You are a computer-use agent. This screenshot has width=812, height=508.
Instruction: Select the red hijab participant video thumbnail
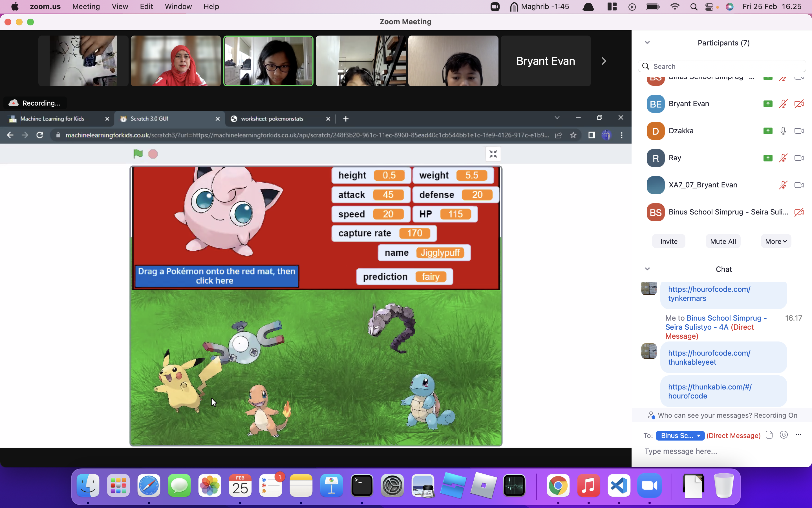pos(176,61)
